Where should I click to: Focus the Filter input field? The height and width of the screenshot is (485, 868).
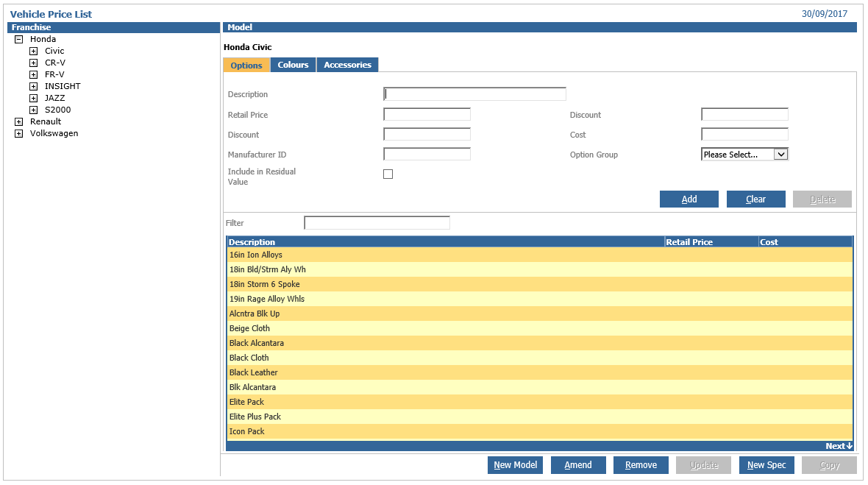click(x=377, y=223)
